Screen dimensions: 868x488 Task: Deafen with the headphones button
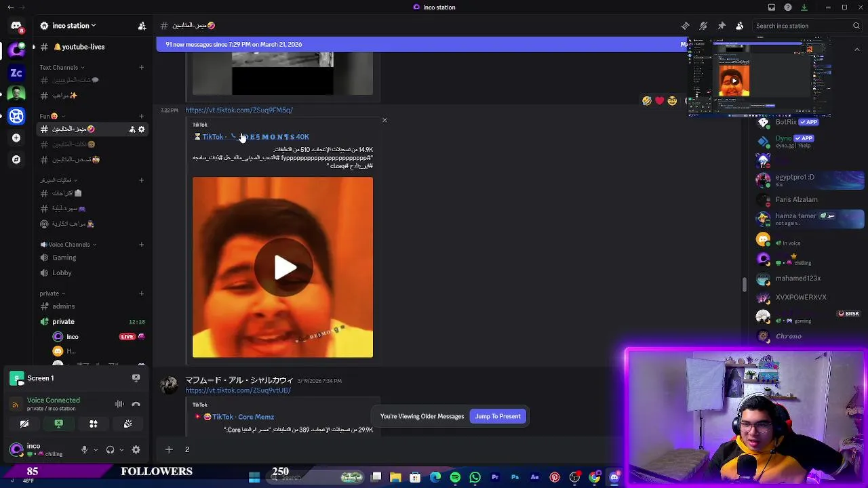click(110, 449)
